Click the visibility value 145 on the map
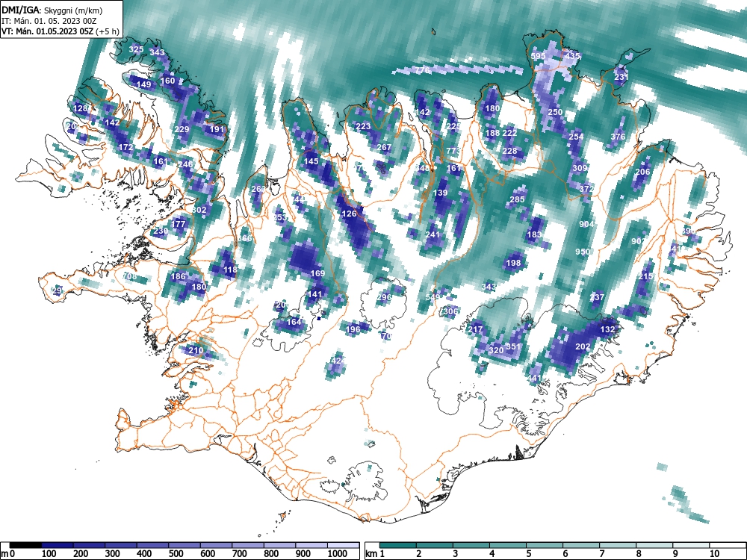The image size is (747, 560). (x=311, y=161)
